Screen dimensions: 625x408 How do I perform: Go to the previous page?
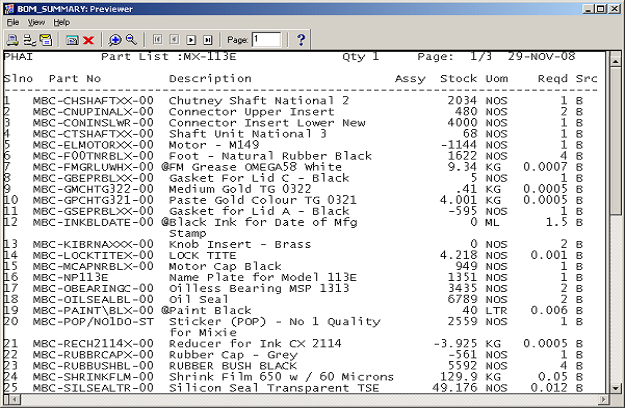tap(176, 39)
